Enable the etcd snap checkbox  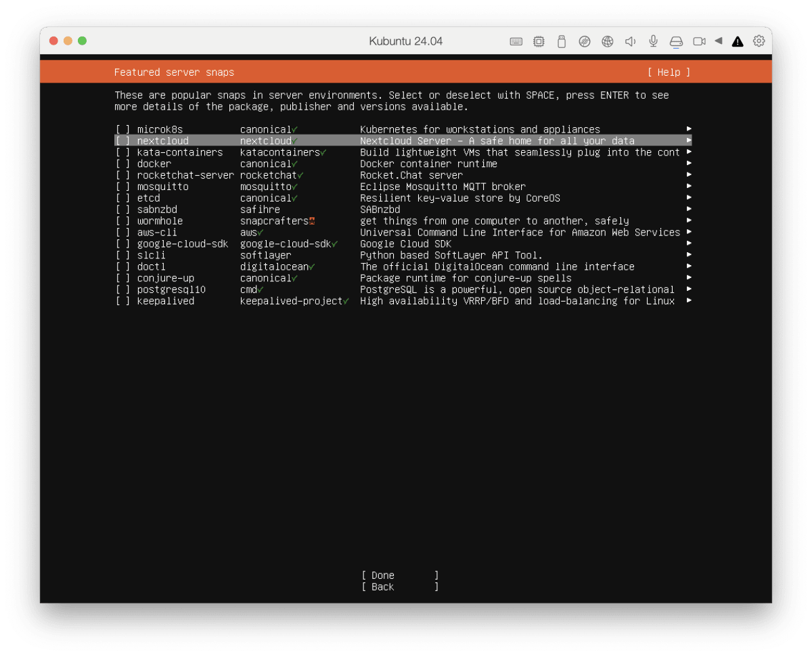(122, 198)
